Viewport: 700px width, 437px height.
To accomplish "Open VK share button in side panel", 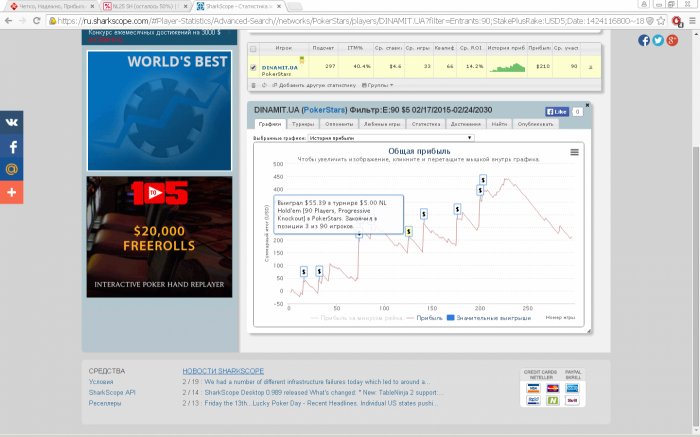I will [12, 122].
